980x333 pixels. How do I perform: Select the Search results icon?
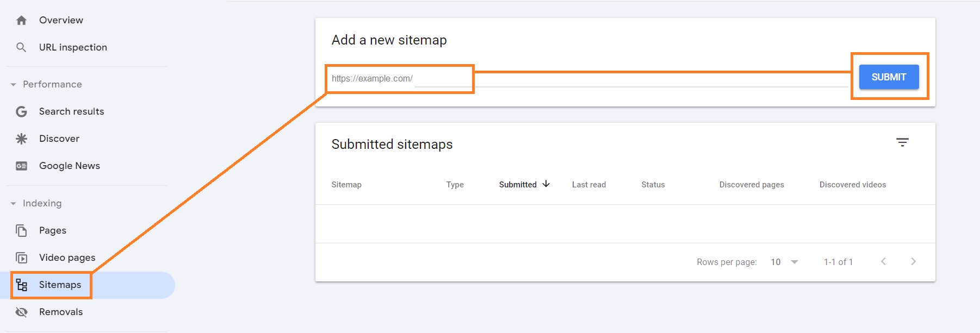point(22,111)
